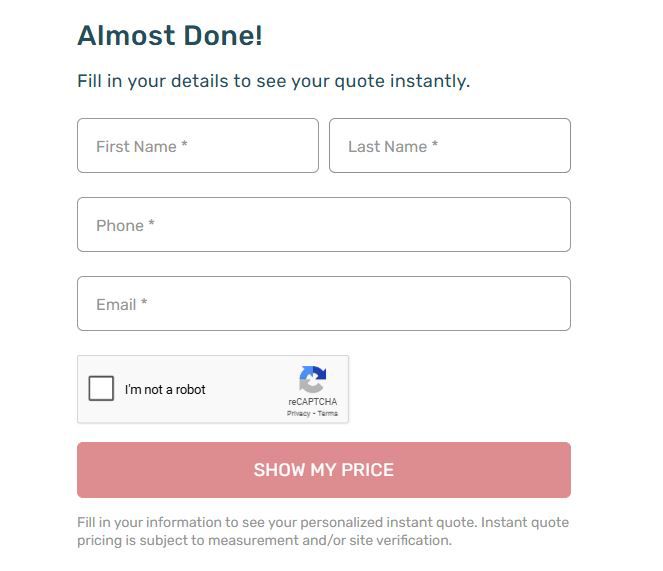Click the Almost Done! heading
Image resolution: width=663 pixels, height=571 pixels.
pos(170,35)
